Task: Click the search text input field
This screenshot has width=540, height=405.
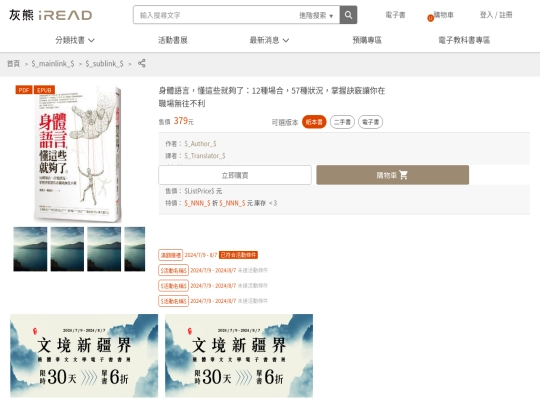Action: [217, 15]
